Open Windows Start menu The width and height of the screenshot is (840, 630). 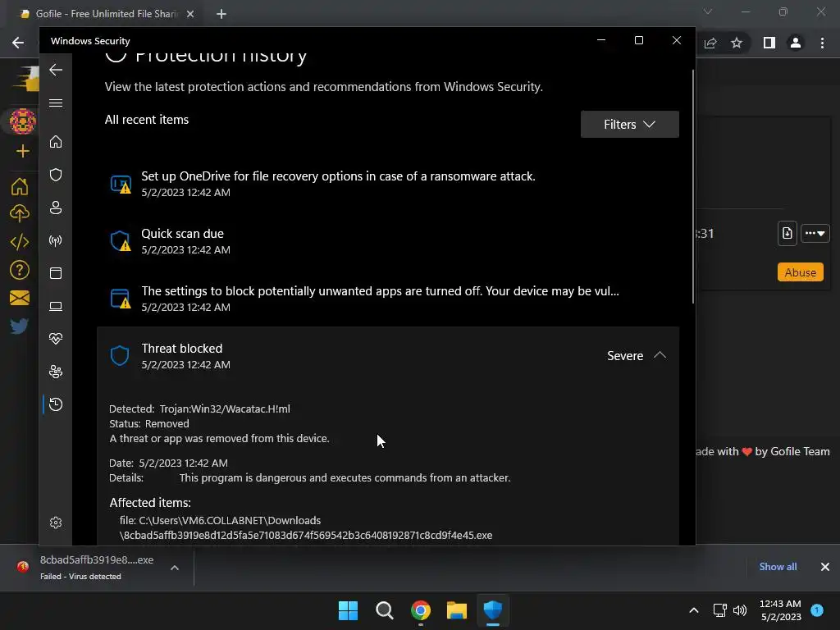click(x=348, y=610)
